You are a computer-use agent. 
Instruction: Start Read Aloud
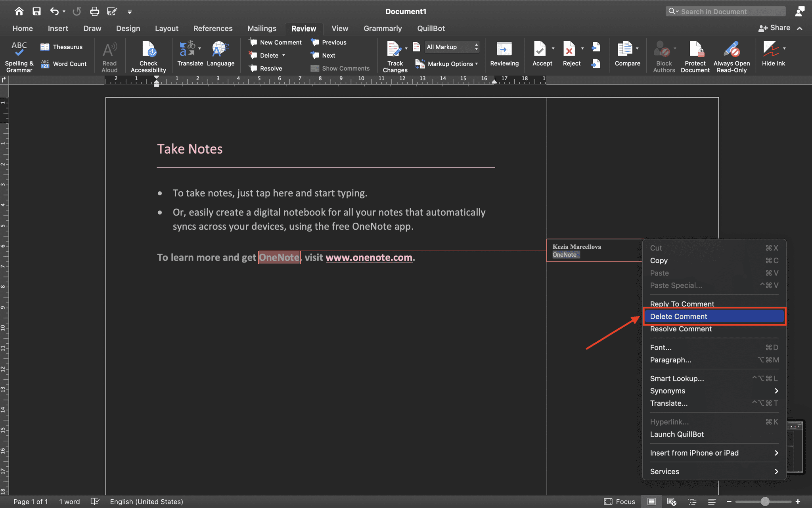pyautogui.click(x=109, y=56)
